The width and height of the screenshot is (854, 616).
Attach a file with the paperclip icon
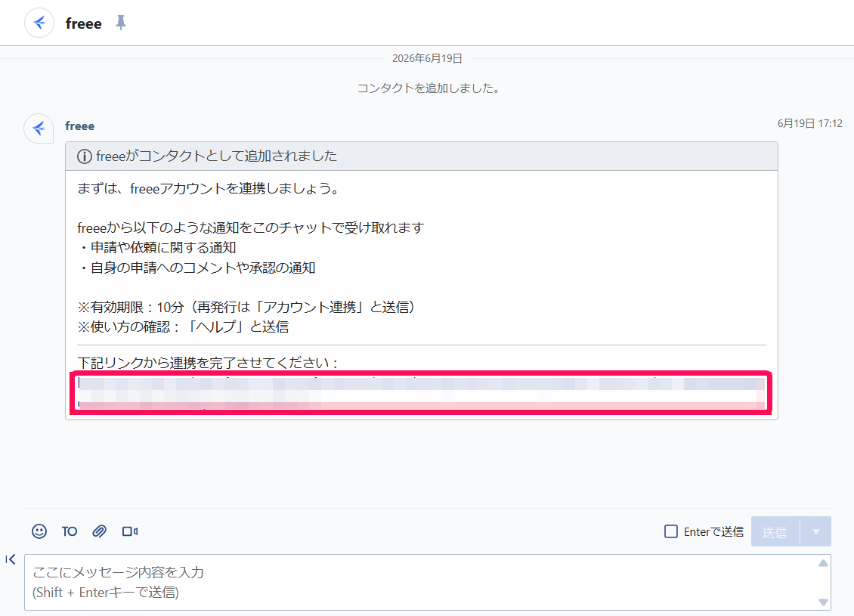coord(99,531)
